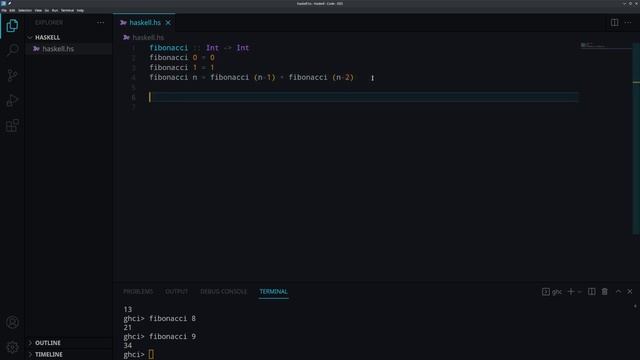The width and height of the screenshot is (640, 360).
Task: Switch to the TERMINAL panel tab
Action: pyautogui.click(x=273, y=291)
